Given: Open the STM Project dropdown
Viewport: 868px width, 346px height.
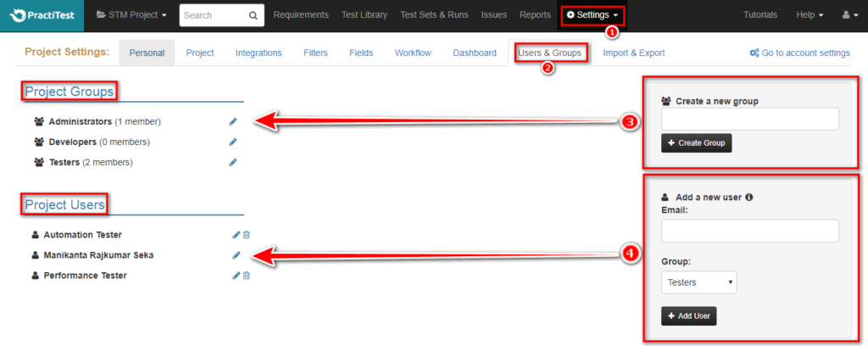Looking at the screenshot, I should pos(131,15).
